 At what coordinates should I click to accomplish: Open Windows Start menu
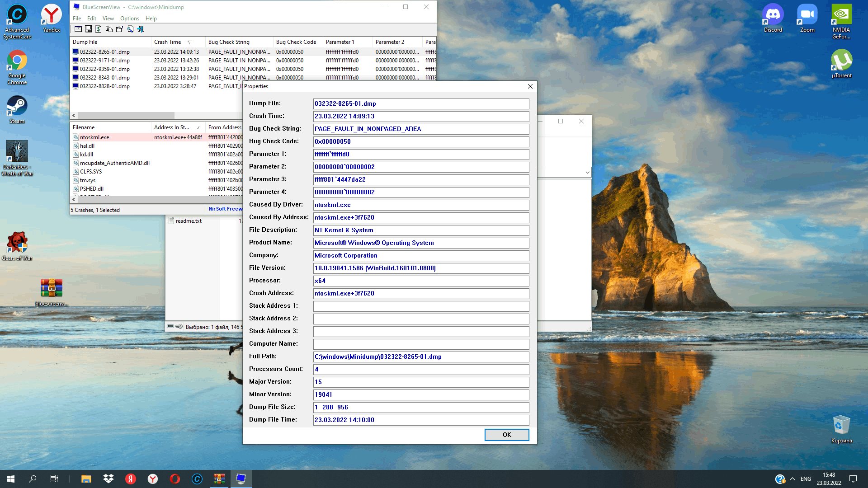click(11, 479)
